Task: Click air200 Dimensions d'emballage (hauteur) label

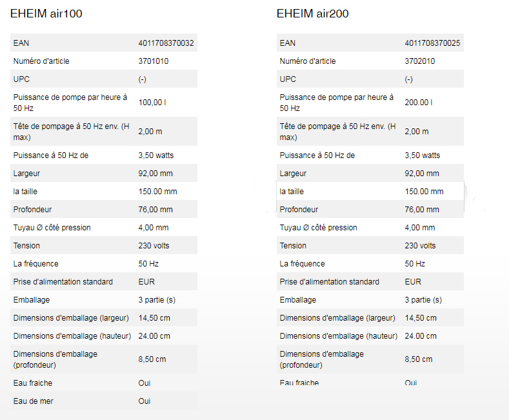Action: tap(339, 336)
